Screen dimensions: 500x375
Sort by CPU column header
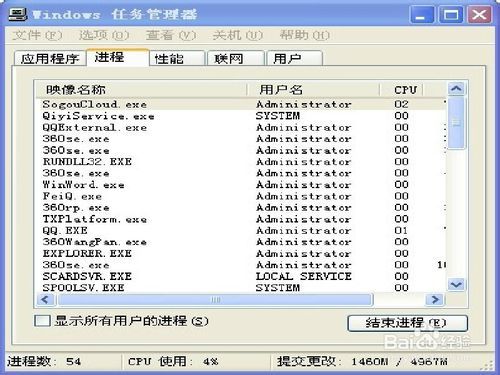click(x=401, y=89)
